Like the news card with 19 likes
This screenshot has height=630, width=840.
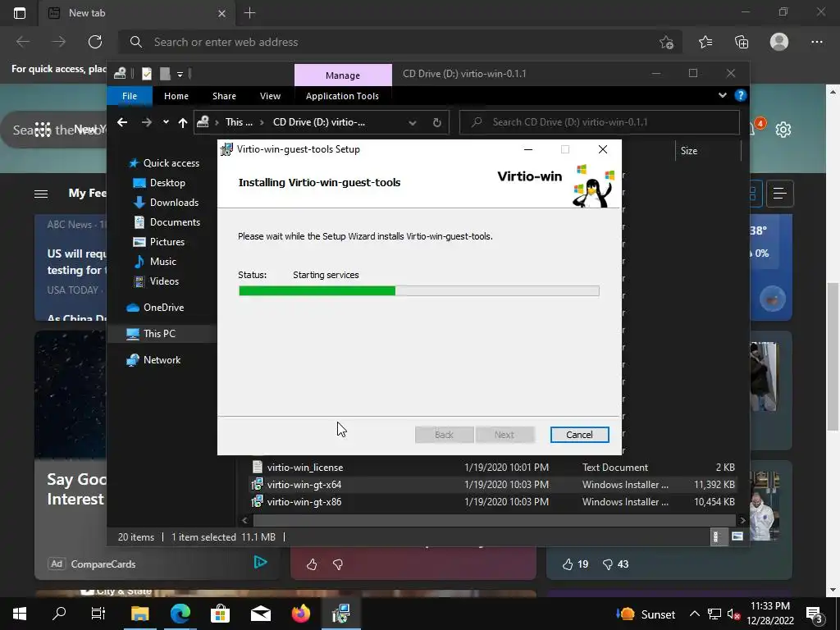click(568, 564)
